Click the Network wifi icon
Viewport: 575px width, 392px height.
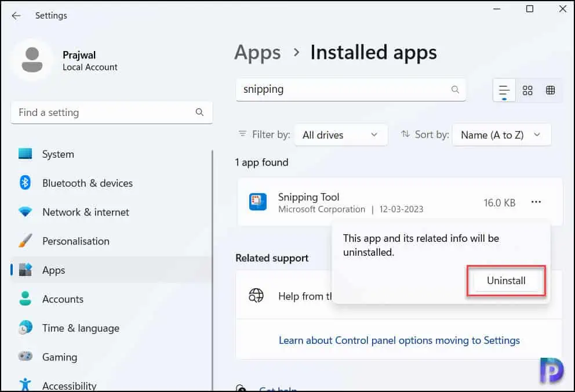coord(26,212)
